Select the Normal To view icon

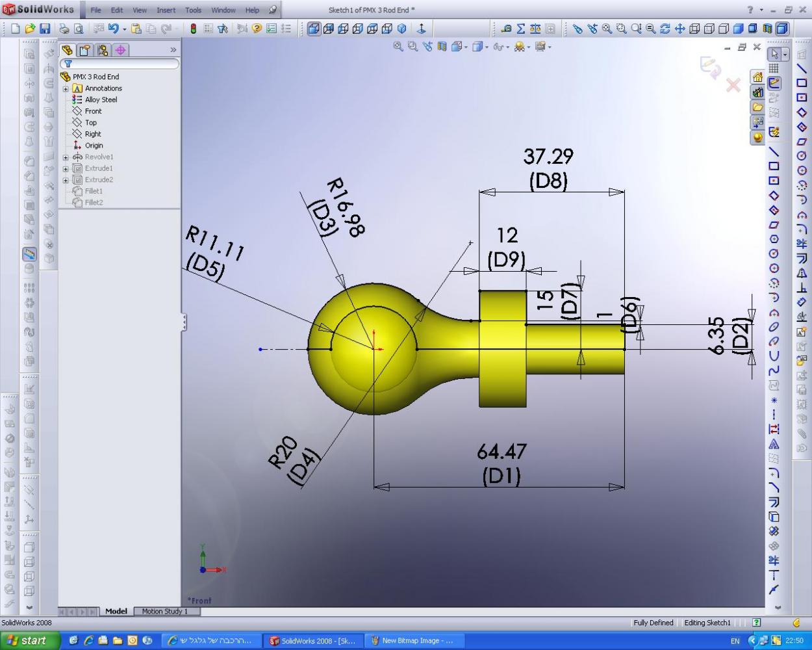click(x=421, y=29)
